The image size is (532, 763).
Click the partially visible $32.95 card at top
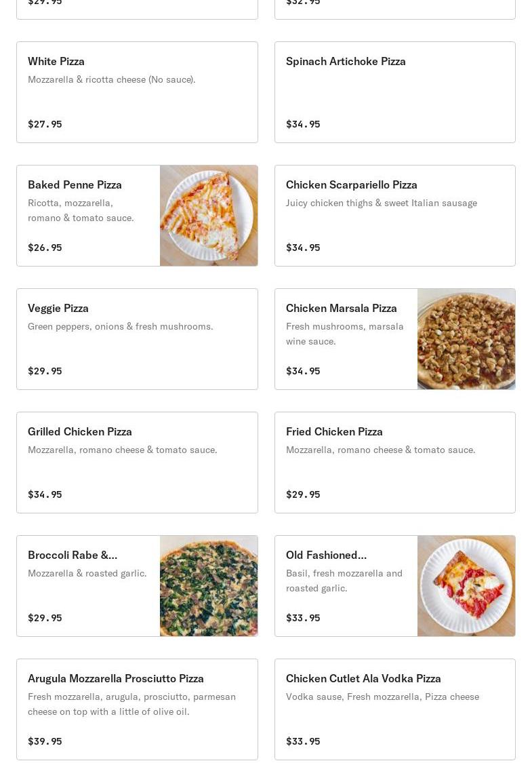(x=394, y=8)
